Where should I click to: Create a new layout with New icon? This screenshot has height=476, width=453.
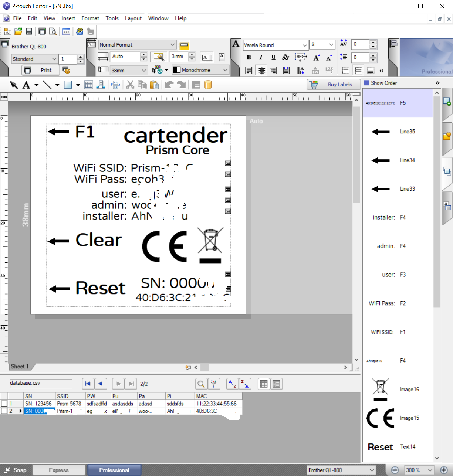(7, 31)
